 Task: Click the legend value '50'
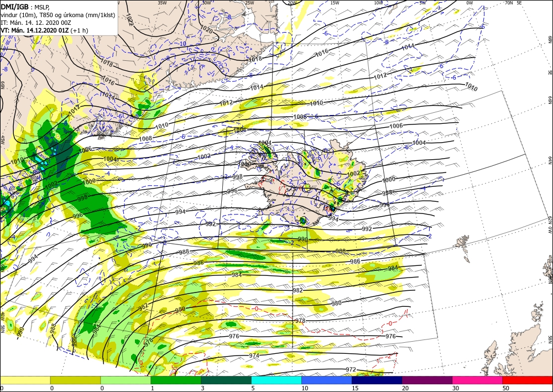[505, 388]
